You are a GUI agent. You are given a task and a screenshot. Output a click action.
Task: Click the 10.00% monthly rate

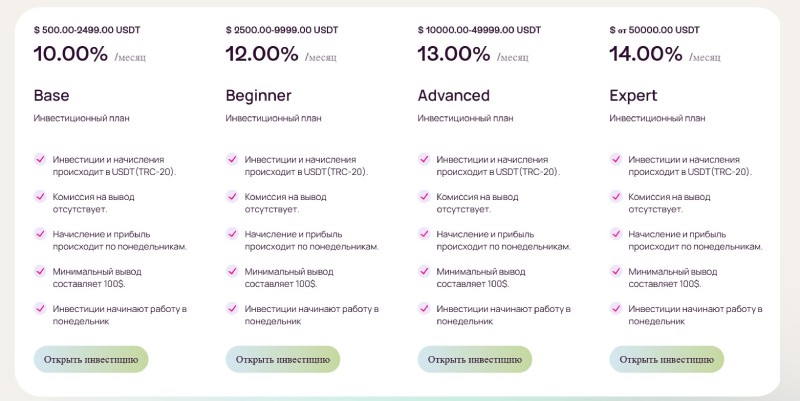coord(71,54)
